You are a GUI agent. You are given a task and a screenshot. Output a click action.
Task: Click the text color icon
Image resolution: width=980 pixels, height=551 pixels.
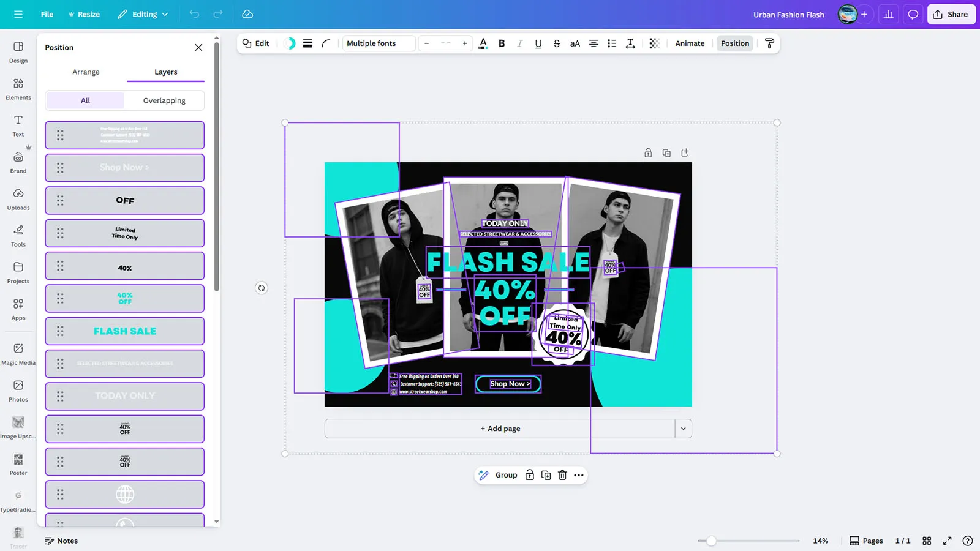point(483,43)
